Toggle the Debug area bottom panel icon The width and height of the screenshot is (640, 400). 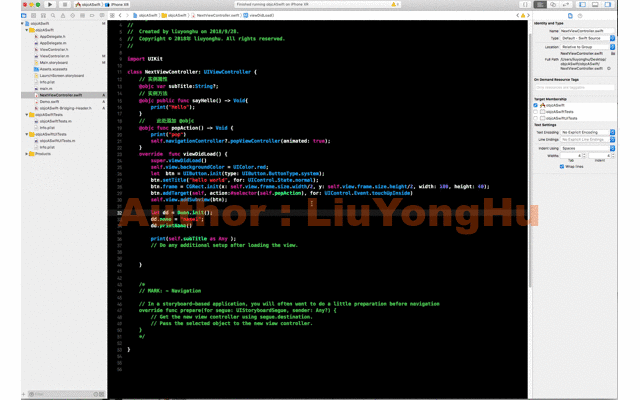[x=595, y=4]
